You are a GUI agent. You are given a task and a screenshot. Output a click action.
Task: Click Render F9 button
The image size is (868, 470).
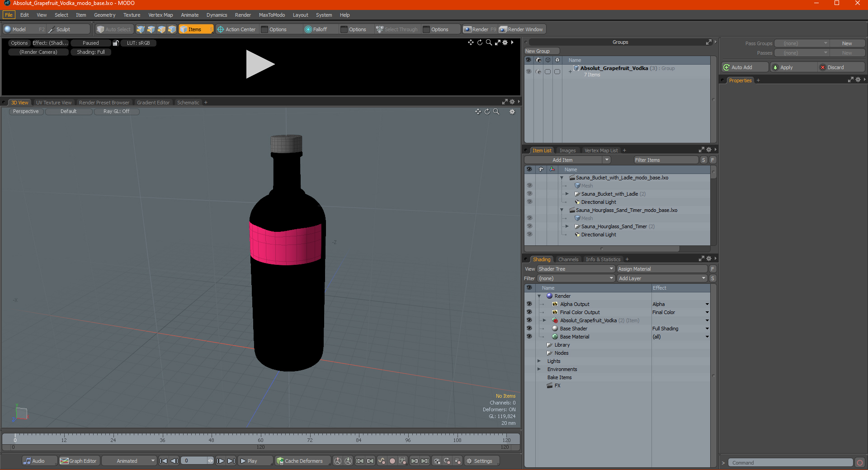tap(480, 29)
